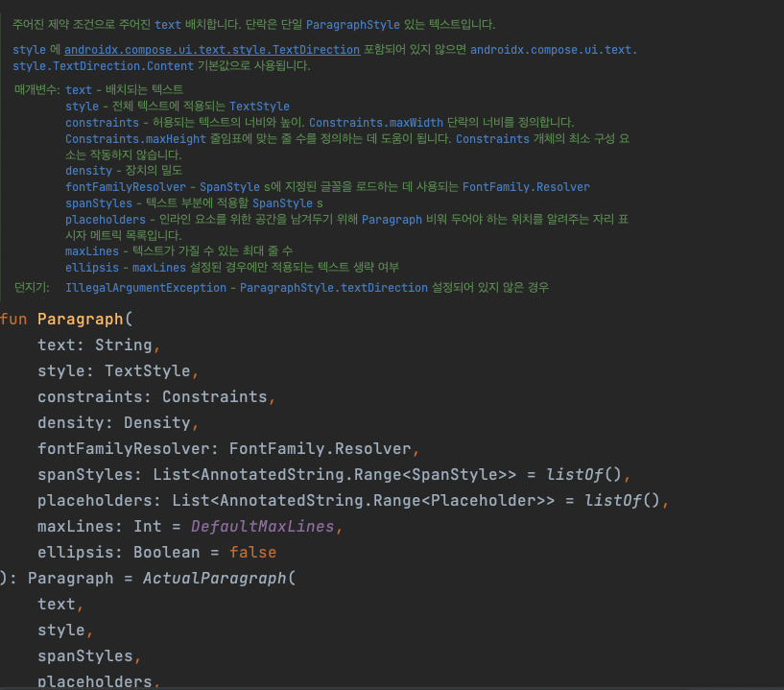
Task: Click the constraints parameter name in docs
Action: point(102,123)
